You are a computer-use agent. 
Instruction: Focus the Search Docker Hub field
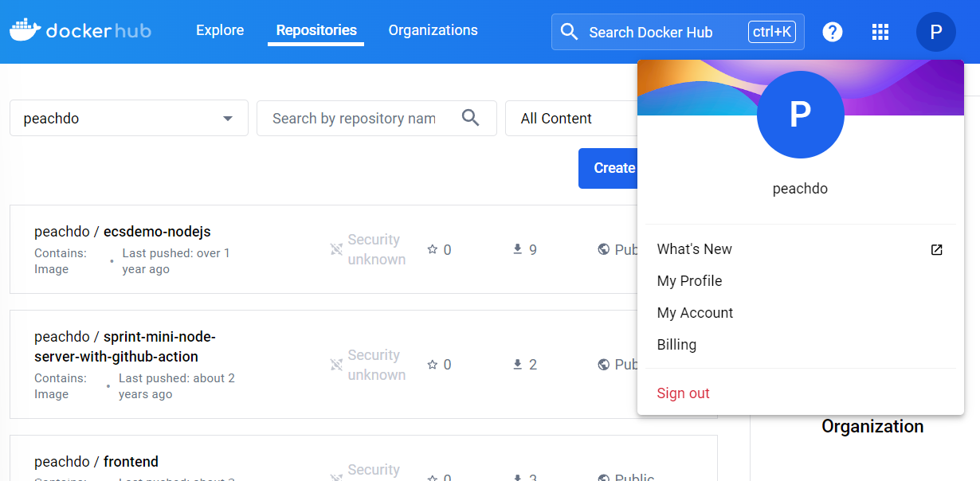coord(677,32)
